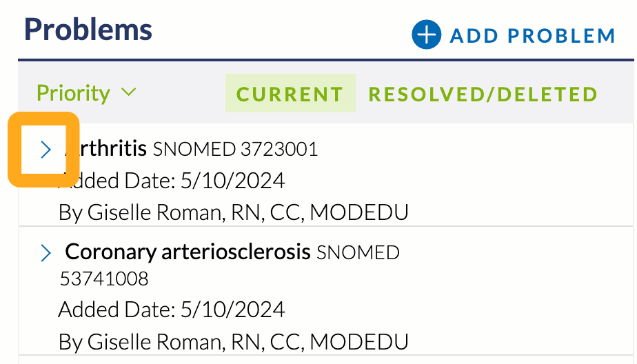Click the Problems section heading
637x364 pixels.
[88, 29]
